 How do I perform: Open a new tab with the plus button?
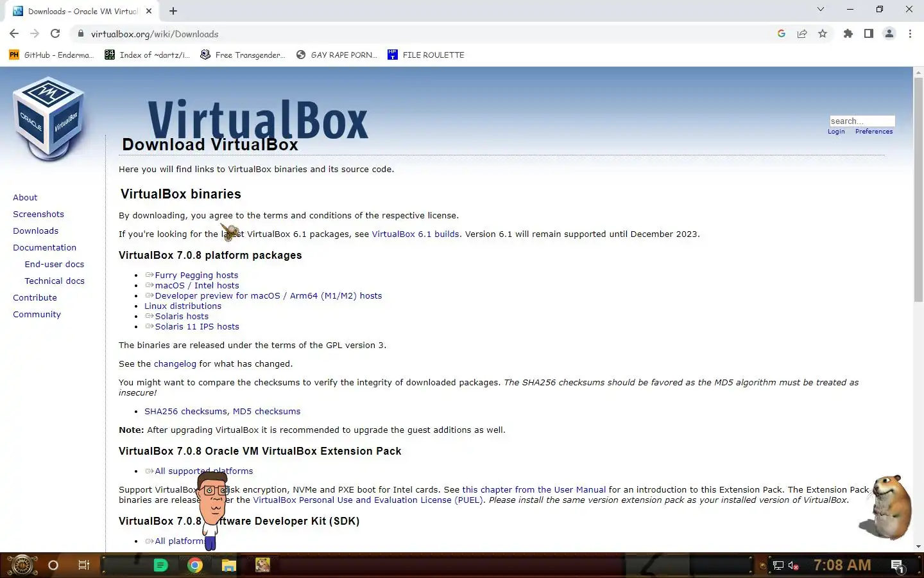tap(173, 11)
